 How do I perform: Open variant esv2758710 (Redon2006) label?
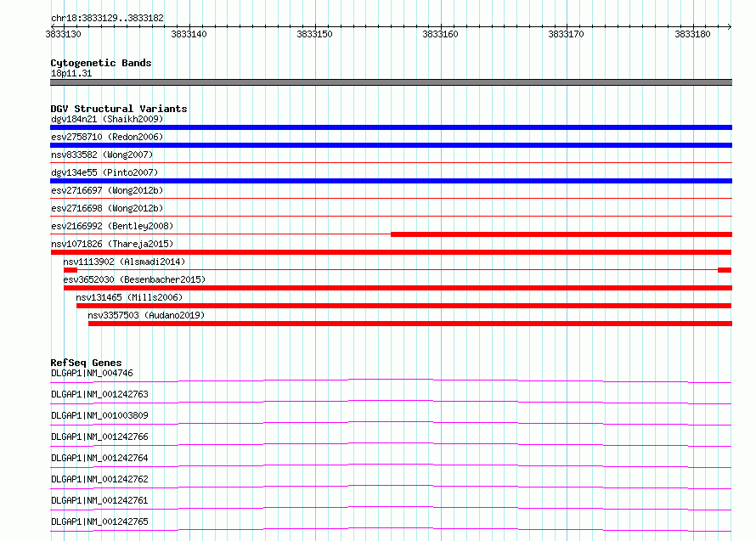pyautogui.click(x=107, y=137)
